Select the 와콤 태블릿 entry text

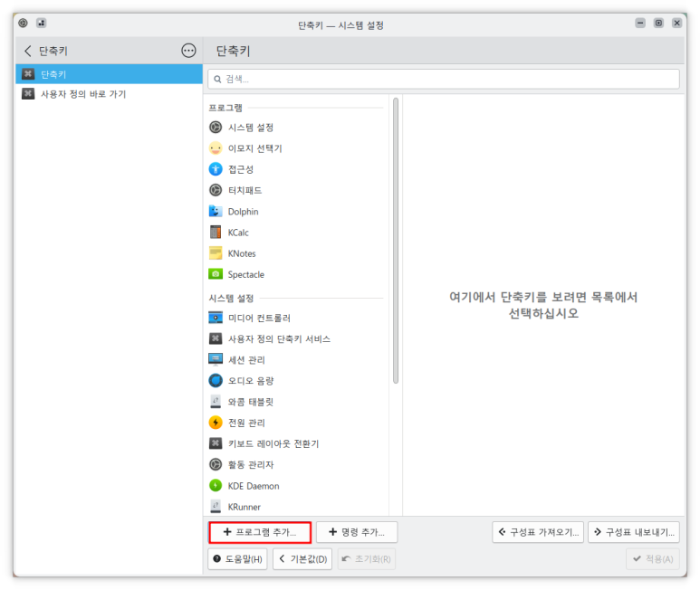coord(251,402)
